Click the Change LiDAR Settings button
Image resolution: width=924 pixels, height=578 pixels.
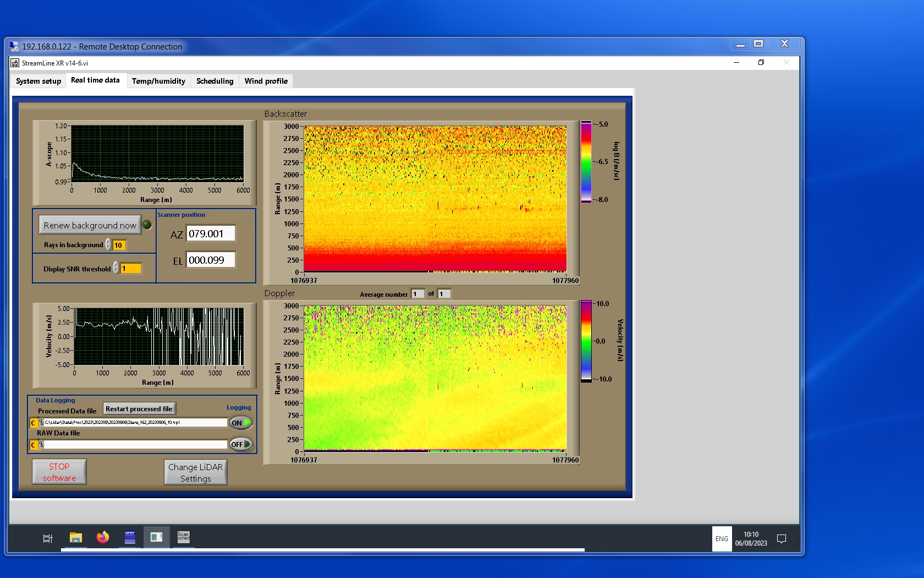pyautogui.click(x=195, y=472)
